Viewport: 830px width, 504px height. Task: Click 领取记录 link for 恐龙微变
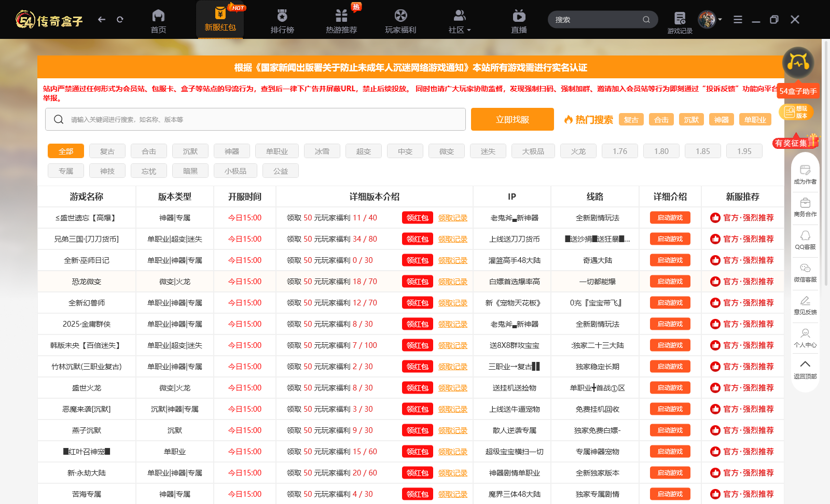pos(453,282)
